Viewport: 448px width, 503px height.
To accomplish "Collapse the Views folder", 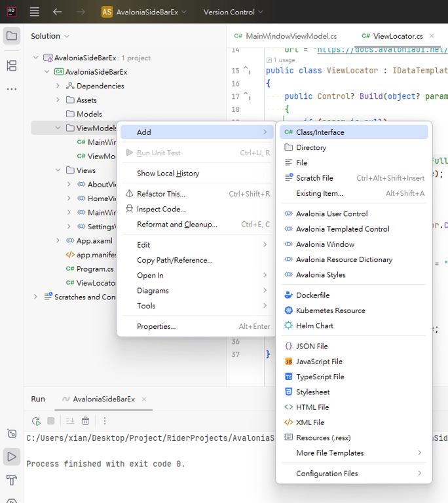I will [58, 170].
